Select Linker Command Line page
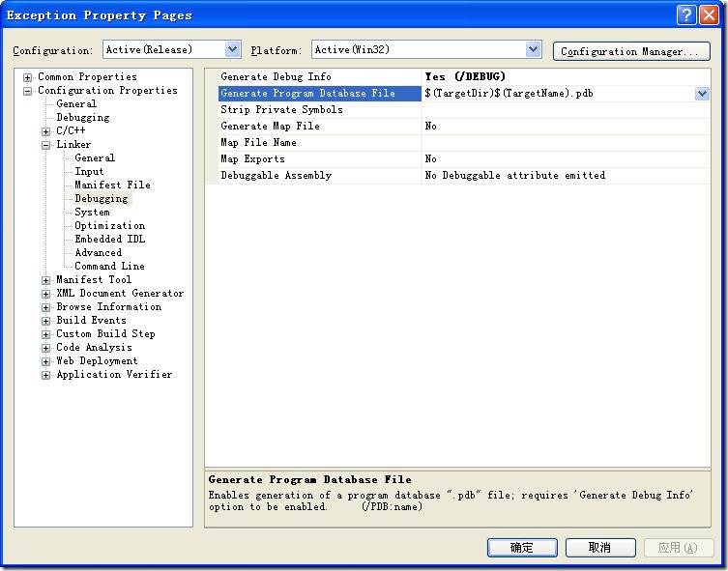728x571 pixels. 109,266
